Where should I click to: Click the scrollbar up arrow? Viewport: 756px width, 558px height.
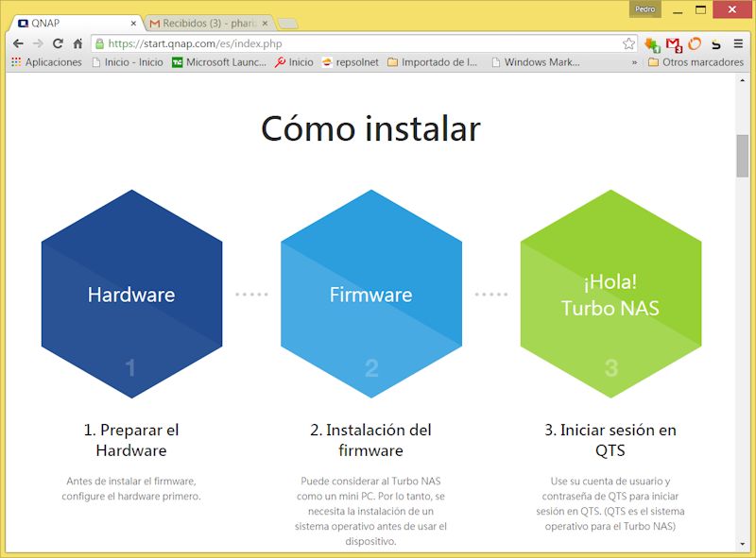click(742, 80)
